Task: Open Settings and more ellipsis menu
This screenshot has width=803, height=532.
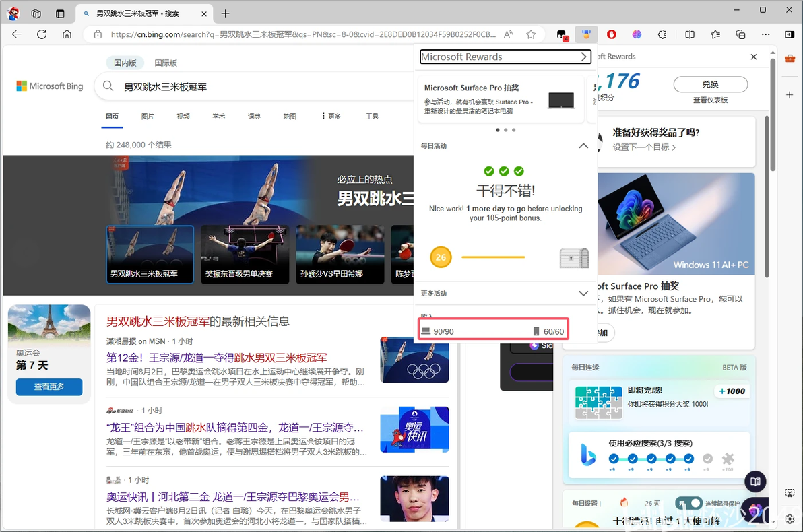Action: (766, 34)
